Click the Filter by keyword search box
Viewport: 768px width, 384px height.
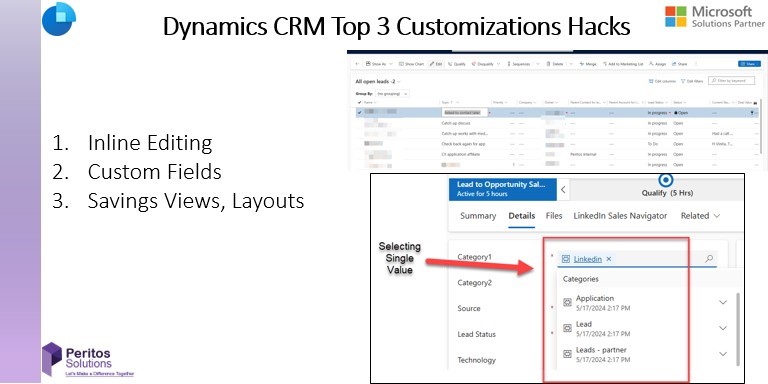pos(731,81)
